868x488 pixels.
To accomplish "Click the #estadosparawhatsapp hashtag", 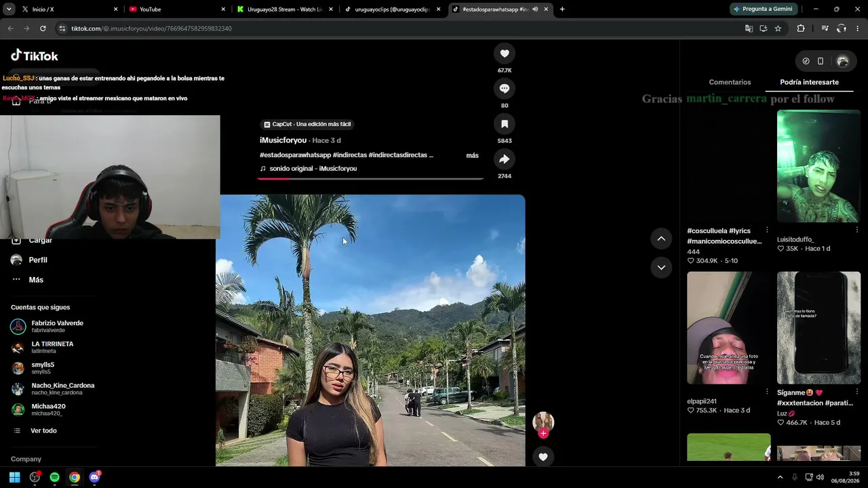I will (295, 155).
